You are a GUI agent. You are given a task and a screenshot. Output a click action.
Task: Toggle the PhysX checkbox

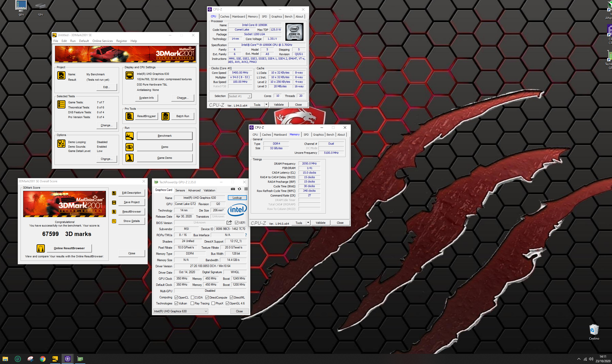[213, 303]
